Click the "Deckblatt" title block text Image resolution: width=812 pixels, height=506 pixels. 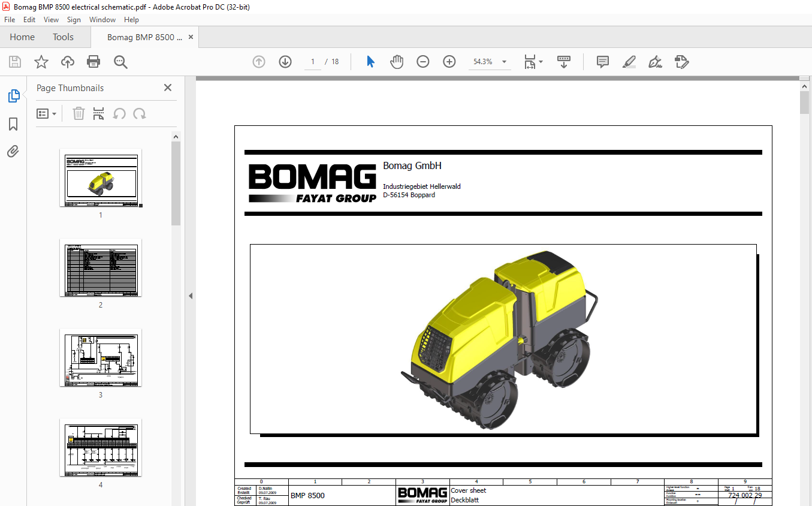point(465,500)
